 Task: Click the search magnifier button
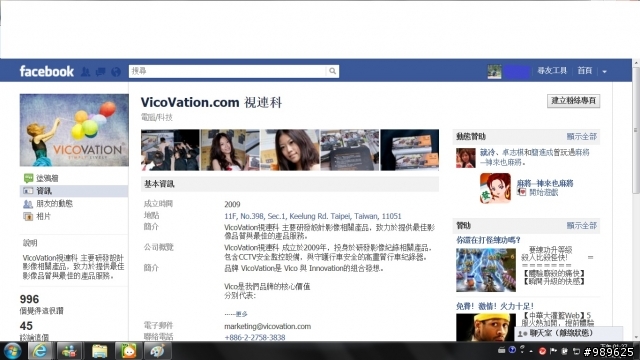tap(333, 71)
